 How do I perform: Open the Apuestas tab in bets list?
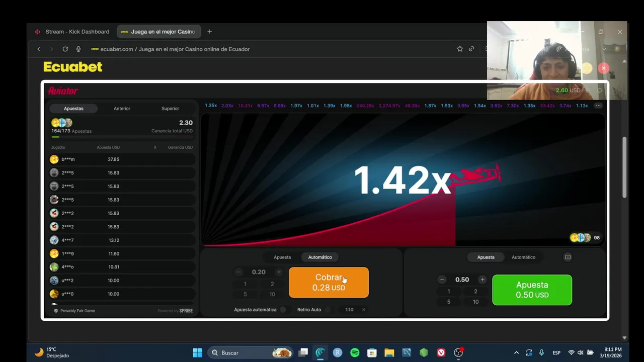(x=73, y=109)
